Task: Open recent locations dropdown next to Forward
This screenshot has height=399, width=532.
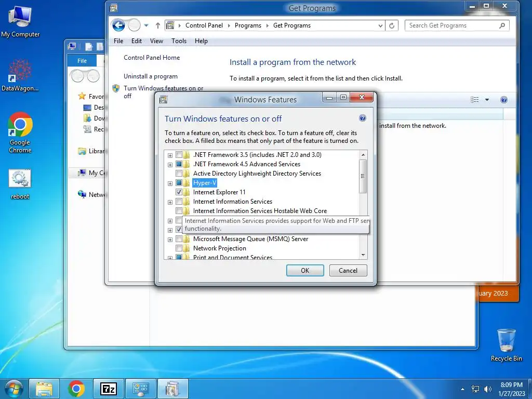Action: click(x=146, y=25)
